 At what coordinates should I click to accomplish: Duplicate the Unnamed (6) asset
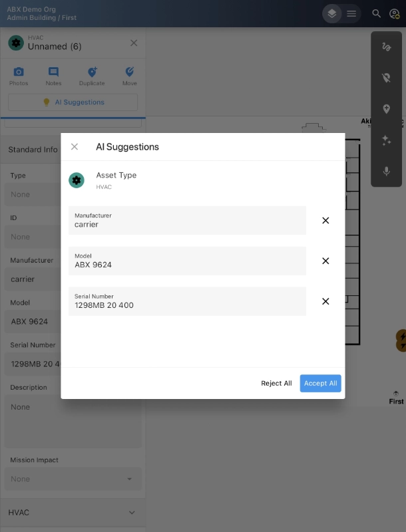(x=92, y=76)
